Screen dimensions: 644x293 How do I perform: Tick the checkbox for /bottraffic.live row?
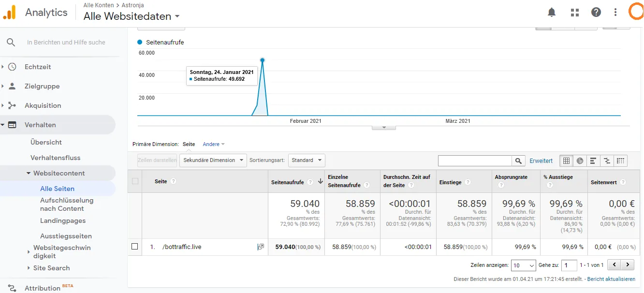[135, 247]
